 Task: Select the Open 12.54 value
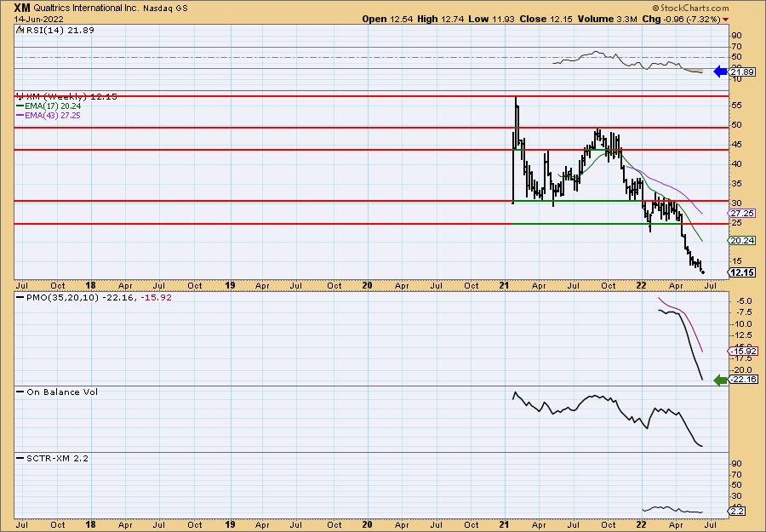pos(387,19)
